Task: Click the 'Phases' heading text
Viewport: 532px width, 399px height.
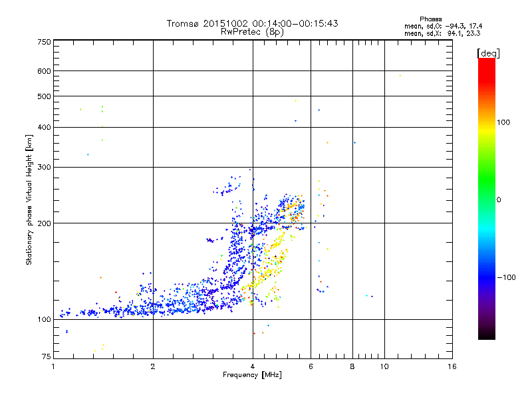Action: click(430, 19)
